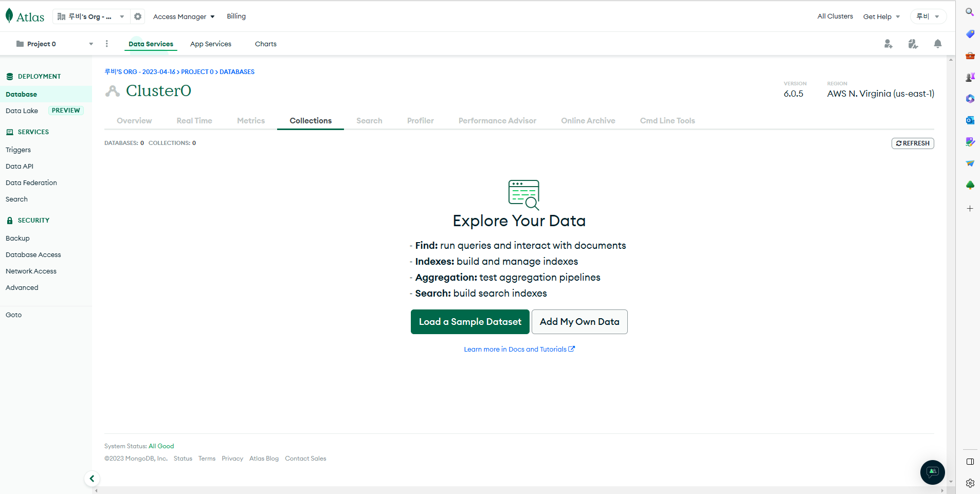
Task: Open the Metrics tab
Action: [251, 121]
